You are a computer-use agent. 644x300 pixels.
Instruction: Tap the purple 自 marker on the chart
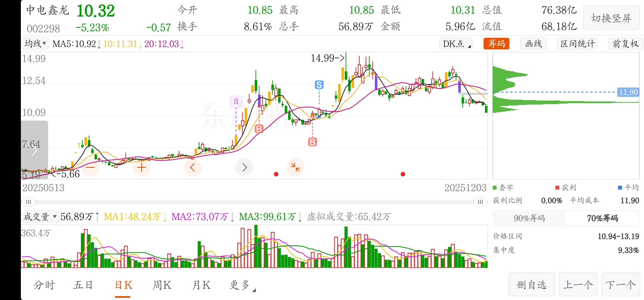point(236,101)
